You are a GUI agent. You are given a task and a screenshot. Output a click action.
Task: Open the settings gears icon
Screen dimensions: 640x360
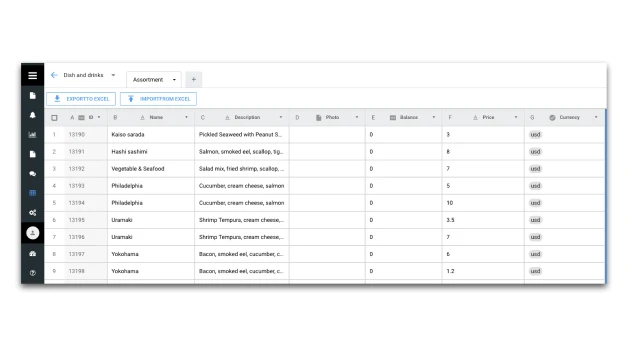(33, 213)
